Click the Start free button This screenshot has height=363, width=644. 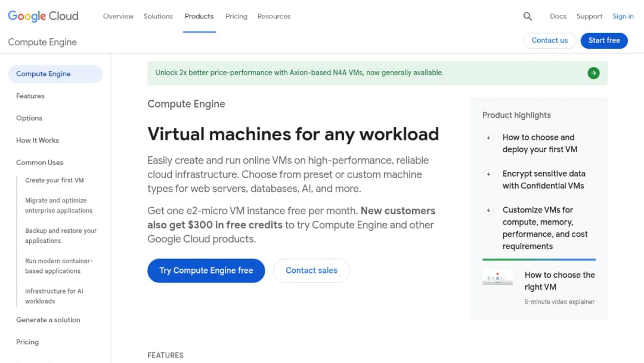[603, 40]
